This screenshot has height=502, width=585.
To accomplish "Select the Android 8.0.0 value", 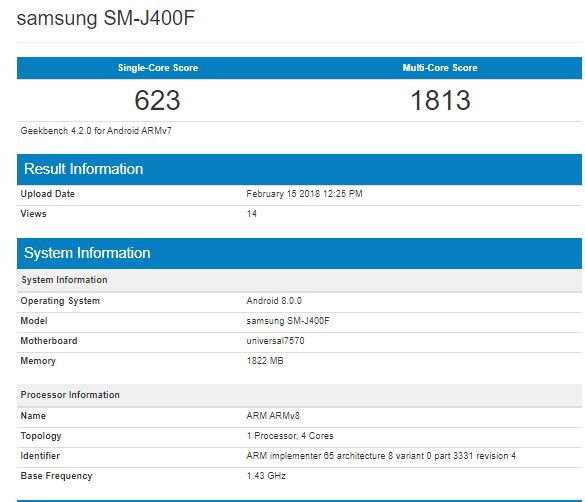I will pyautogui.click(x=274, y=301).
